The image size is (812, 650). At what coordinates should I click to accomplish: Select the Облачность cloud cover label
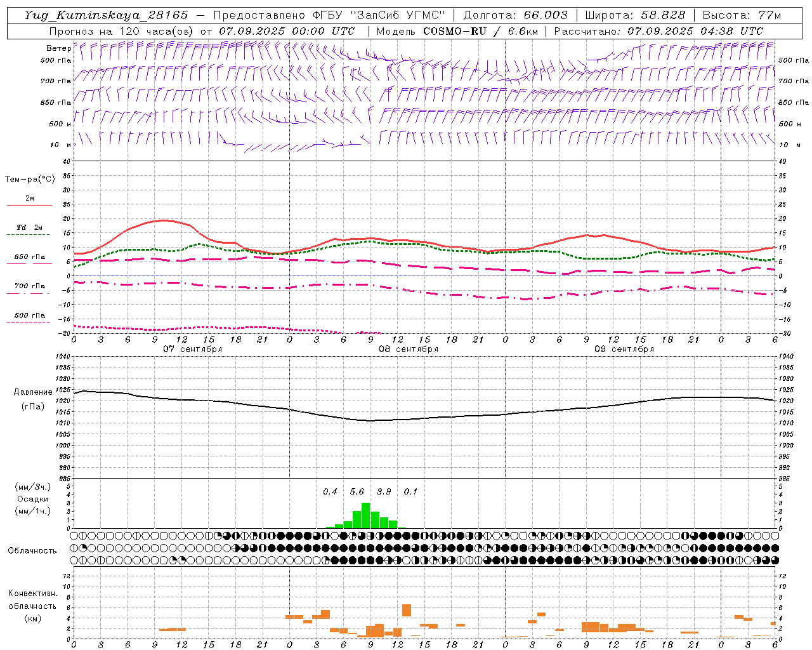(32, 551)
